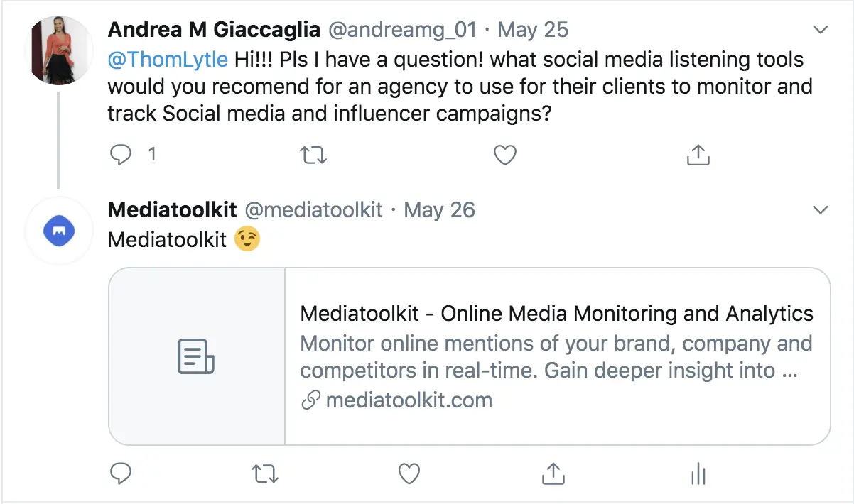This screenshot has height=504, width=854.
Task: Retweet the Mediatoolkit reply
Action: pyautogui.click(x=266, y=473)
